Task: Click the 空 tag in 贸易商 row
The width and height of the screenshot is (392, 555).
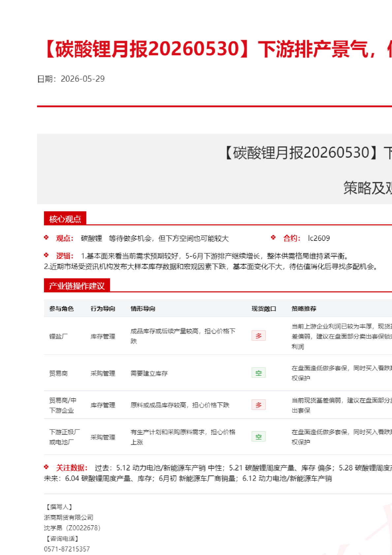Action: (259, 373)
